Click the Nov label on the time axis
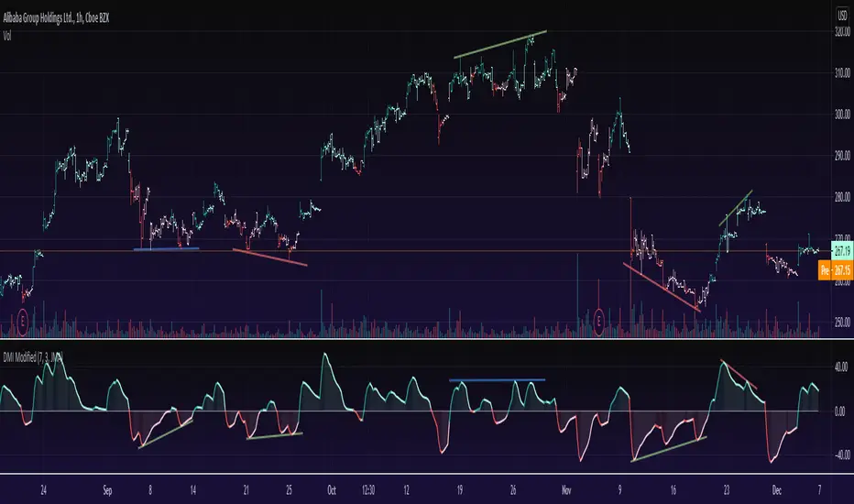This screenshot has height=504, width=854. [x=566, y=490]
